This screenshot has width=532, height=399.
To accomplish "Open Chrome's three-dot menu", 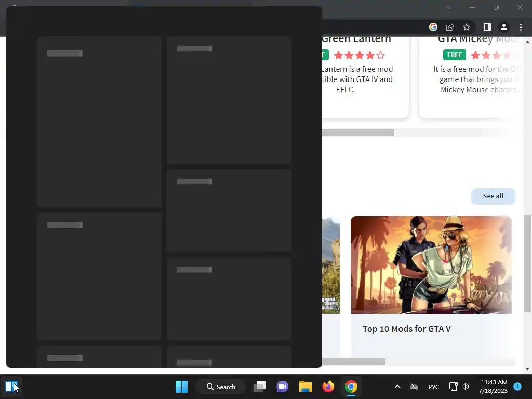I will click(x=521, y=27).
